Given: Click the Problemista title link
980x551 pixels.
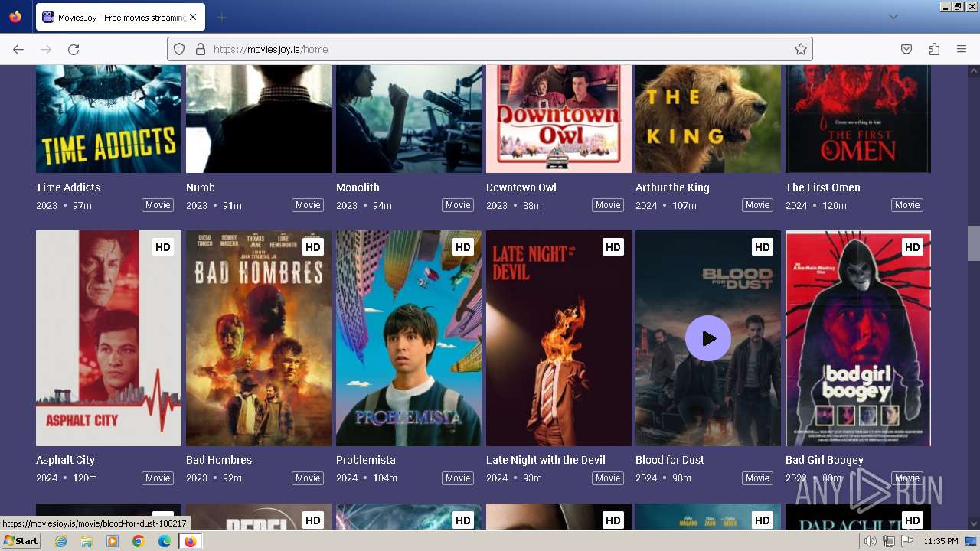Looking at the screenshot, I should pos(366,460).
